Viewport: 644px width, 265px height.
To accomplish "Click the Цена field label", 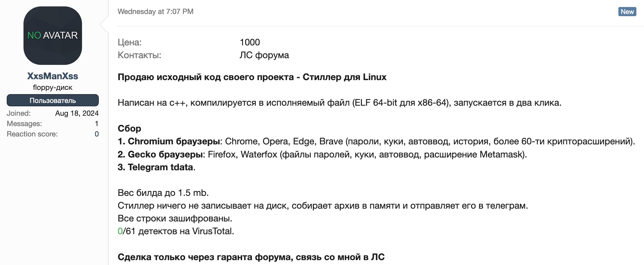I will click(130, 42).
